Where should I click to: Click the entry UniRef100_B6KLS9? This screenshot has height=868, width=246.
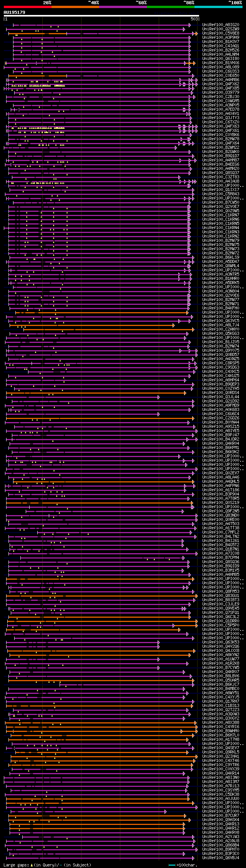[221, 257]
